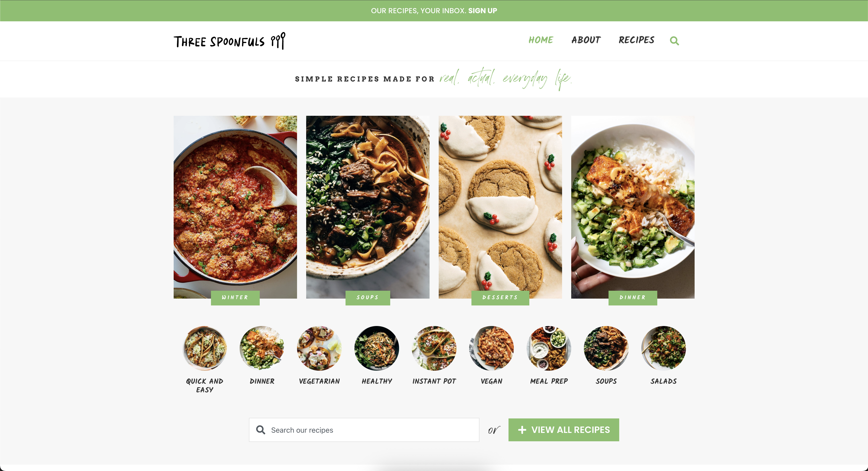Open the Instant Pot category circle

point(434,348)
